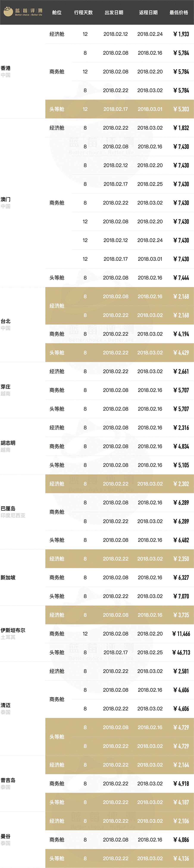Select the 出发日期 column header
The image size is (194, 868).
click(114, 13)
